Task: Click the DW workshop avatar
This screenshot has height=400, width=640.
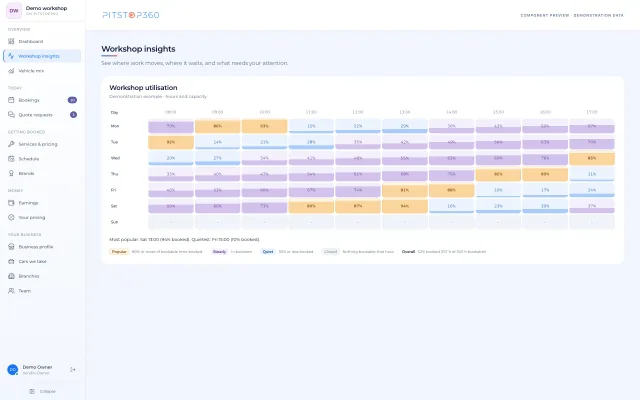Action: click(14, 11)
